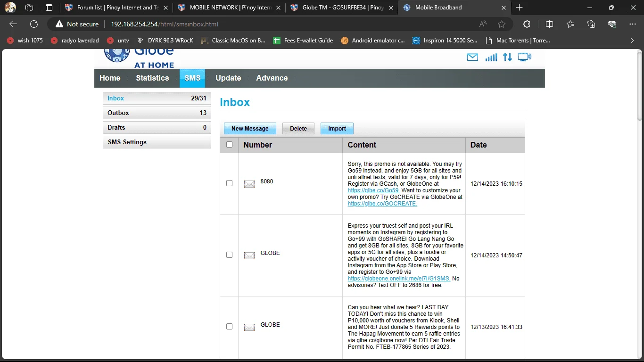Open the browser profile avatar
This screenshot has height=362, width=644.
pos(10,8)
